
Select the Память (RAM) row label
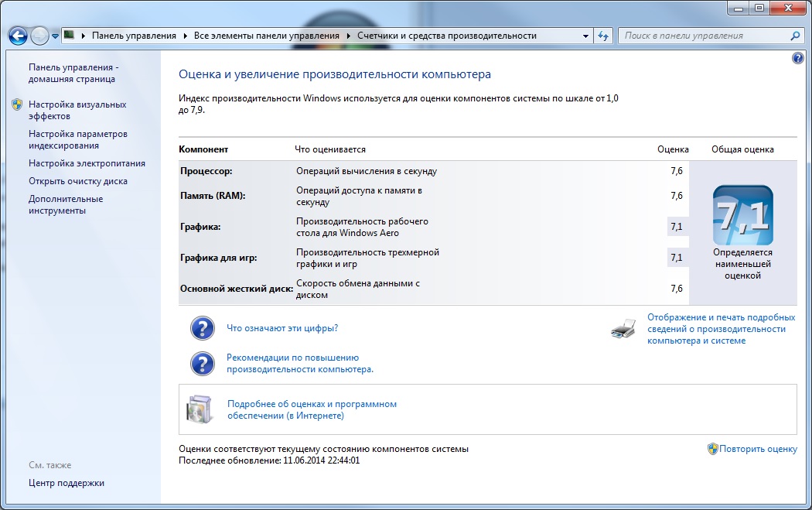click(213, 196)
